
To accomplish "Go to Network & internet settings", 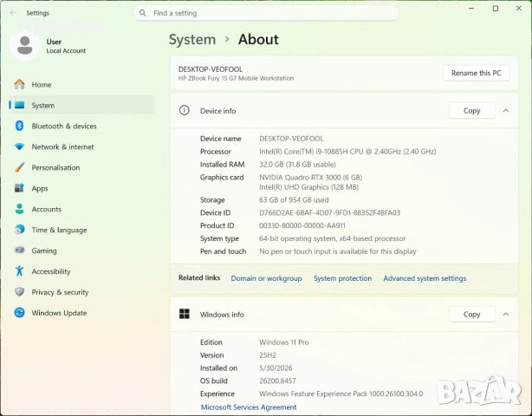I will pos(81,147).
